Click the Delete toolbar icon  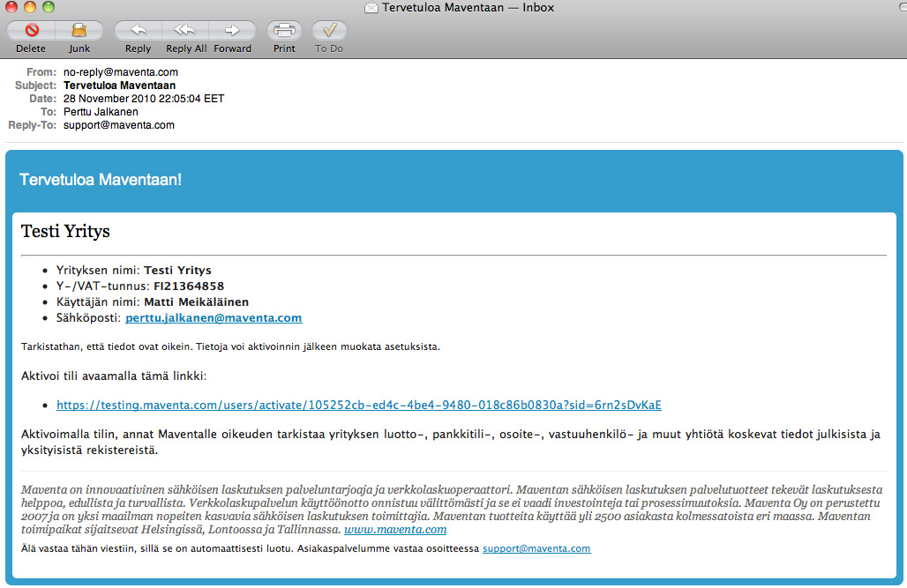coord(32,30)
